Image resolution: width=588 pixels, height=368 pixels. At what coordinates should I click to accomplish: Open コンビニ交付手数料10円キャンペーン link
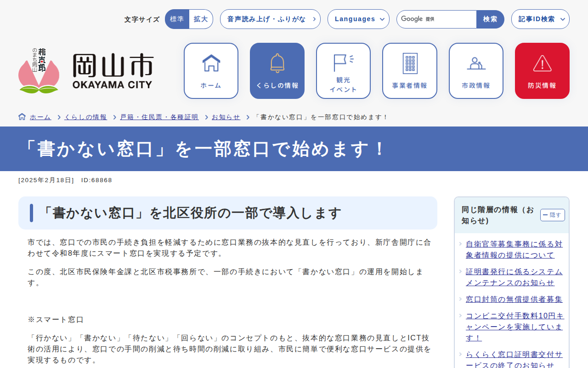click(x=515, y=327)
